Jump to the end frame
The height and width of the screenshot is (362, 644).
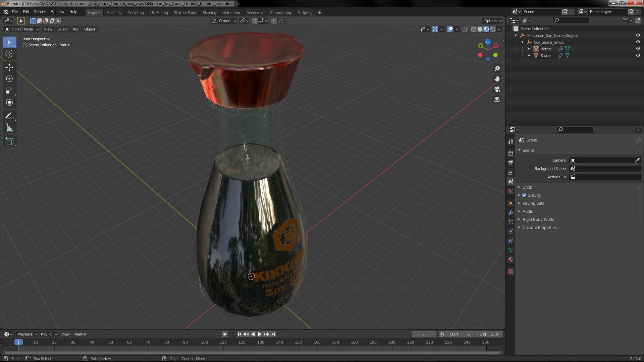pyautogui.click(x=273, y=334)
